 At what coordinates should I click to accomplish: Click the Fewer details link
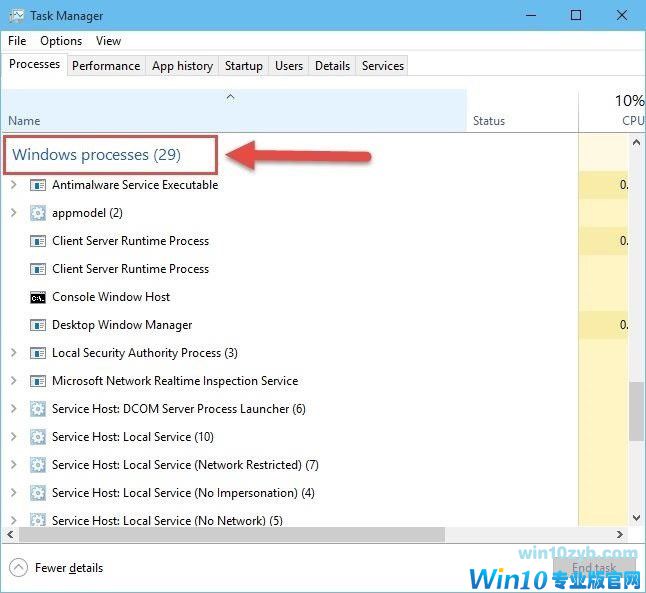coord(69,568)
